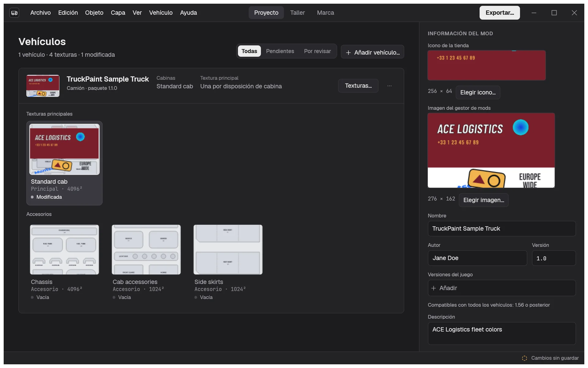588x368 pixels.
Task: Select the Standard cab texture thumbnail
Action: (x=64, y=149)
